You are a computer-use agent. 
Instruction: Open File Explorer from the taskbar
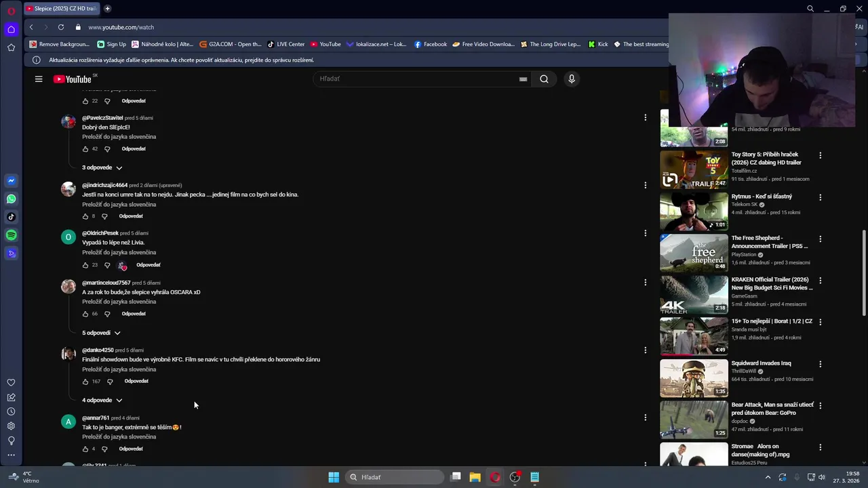coord(475,477)
